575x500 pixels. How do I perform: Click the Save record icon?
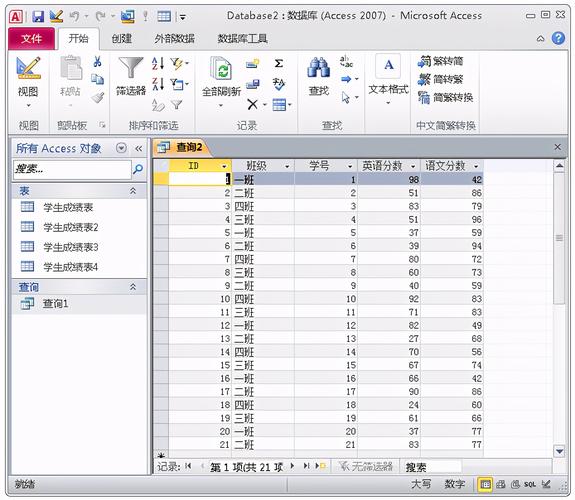252,84
